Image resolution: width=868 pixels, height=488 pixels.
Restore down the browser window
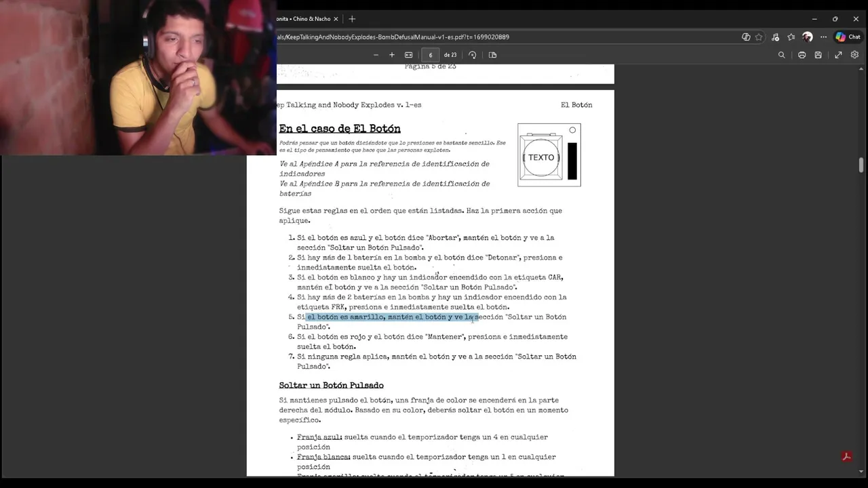tap(835, 19)
